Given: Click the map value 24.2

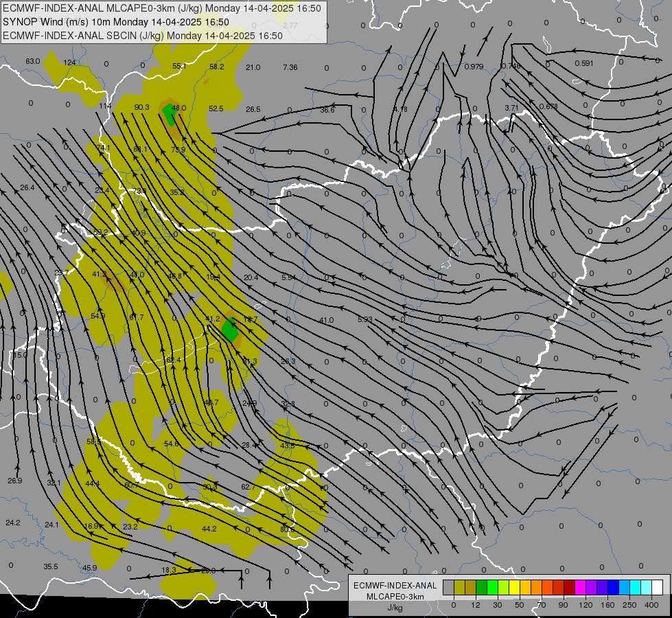Looking at the screenshot, I should tap(13, 523).
